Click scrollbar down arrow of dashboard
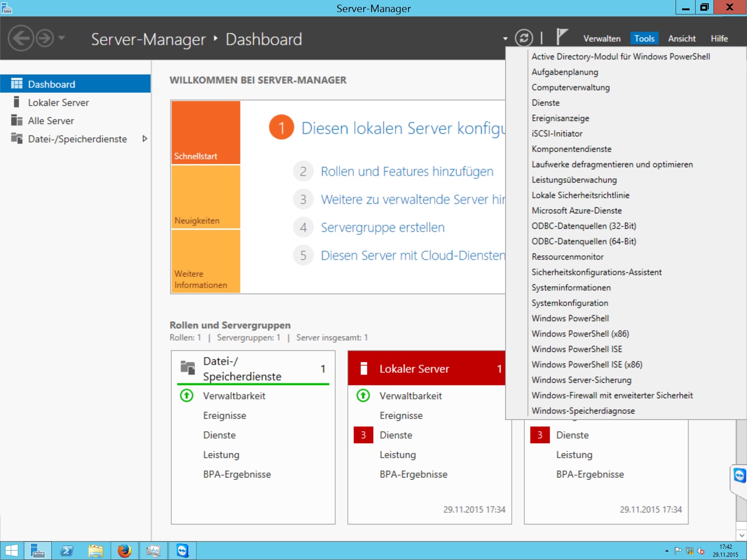The height and width of the screenshot is (560, 747). 741,535
